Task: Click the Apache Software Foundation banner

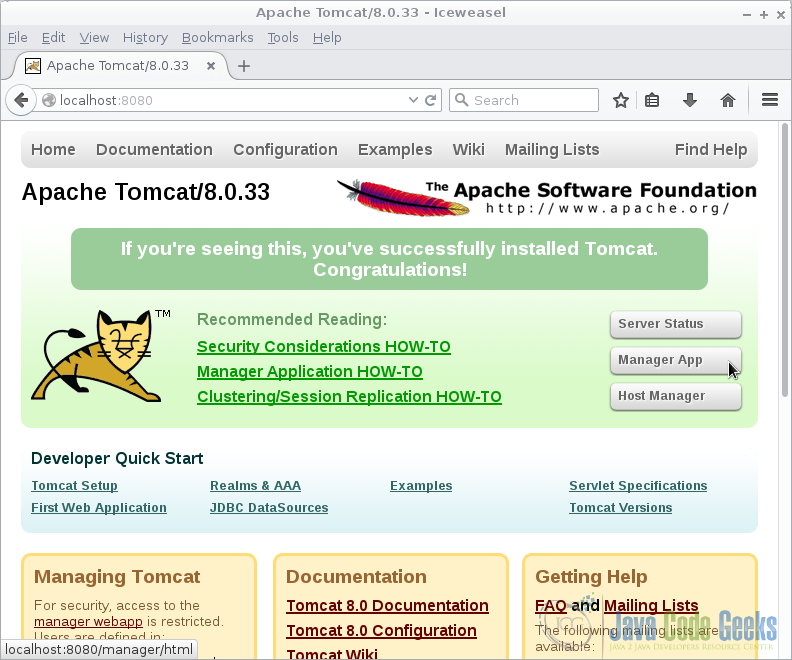Action: coord(547,198)
